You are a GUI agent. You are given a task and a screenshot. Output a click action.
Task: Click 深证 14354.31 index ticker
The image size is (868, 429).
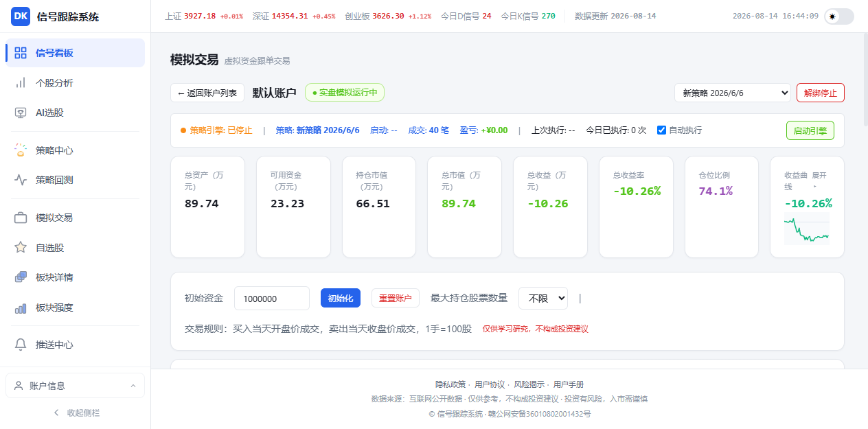coord(294,16)
